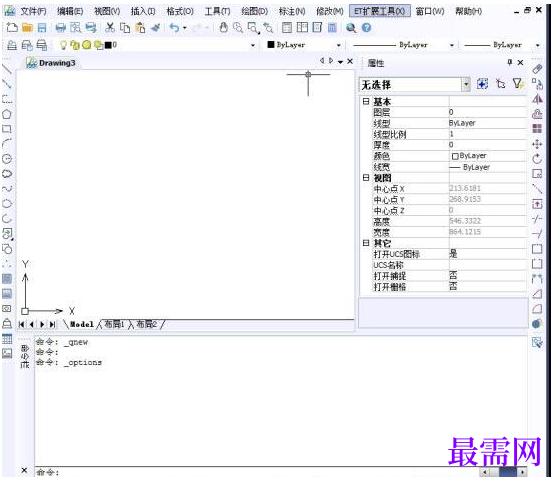Viewport: 560px width, 483px height.
Task: Click the Copy icon
Action: click(x=125, y=28)
